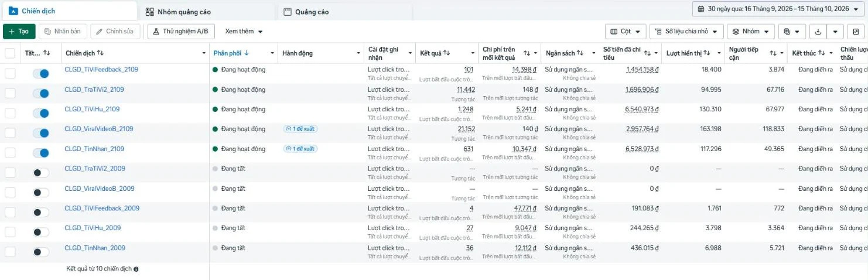Image resolution: width=868 pixels, height=280 pixels.
Task: Open Phân phối column options arrow
Action: point(272,53)
